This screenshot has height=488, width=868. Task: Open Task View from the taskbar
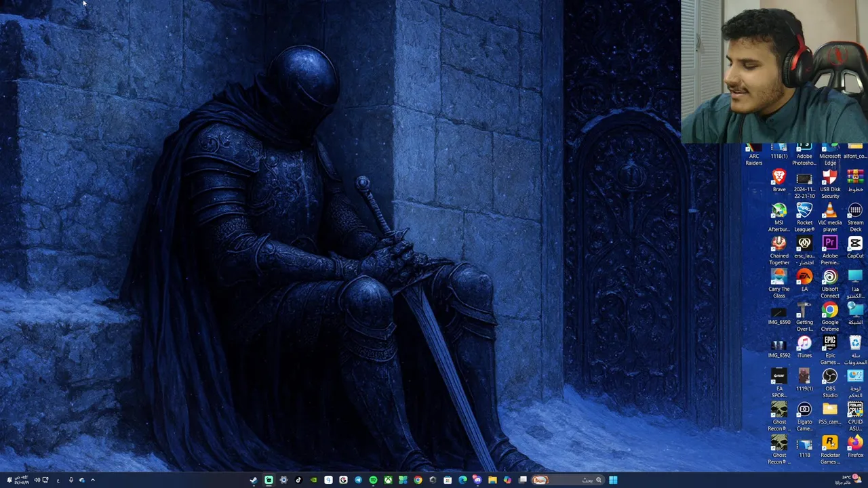(523, 480)
